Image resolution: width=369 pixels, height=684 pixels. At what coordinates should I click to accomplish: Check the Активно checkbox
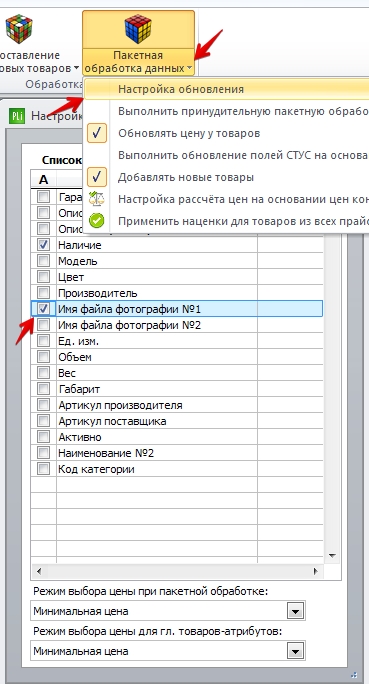click(43, 437)
